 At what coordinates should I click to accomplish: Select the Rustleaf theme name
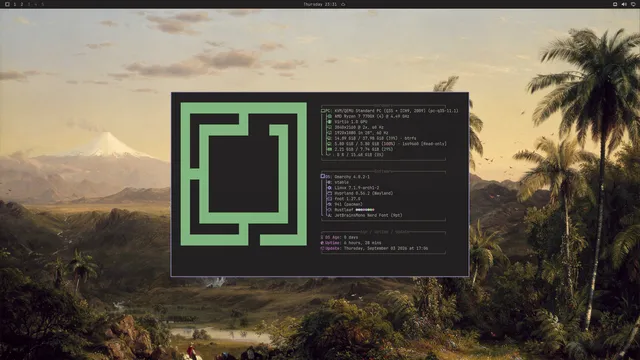(344, 210)
